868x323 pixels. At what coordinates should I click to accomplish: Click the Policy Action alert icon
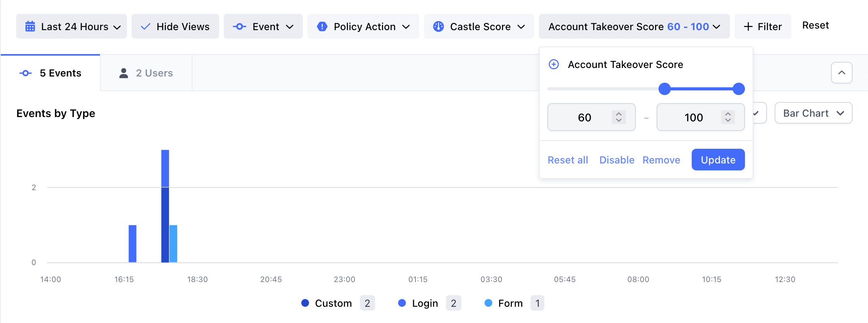pyautogui.click(x=322, y=27)
